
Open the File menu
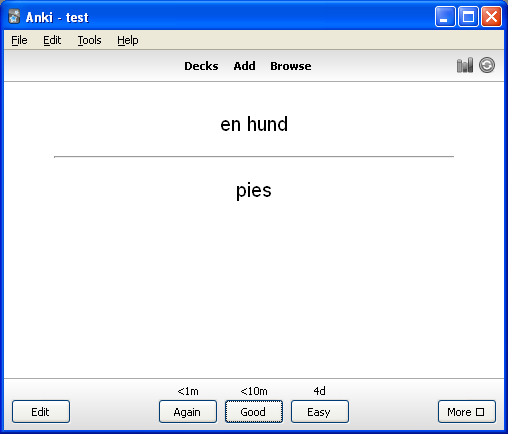19,40
